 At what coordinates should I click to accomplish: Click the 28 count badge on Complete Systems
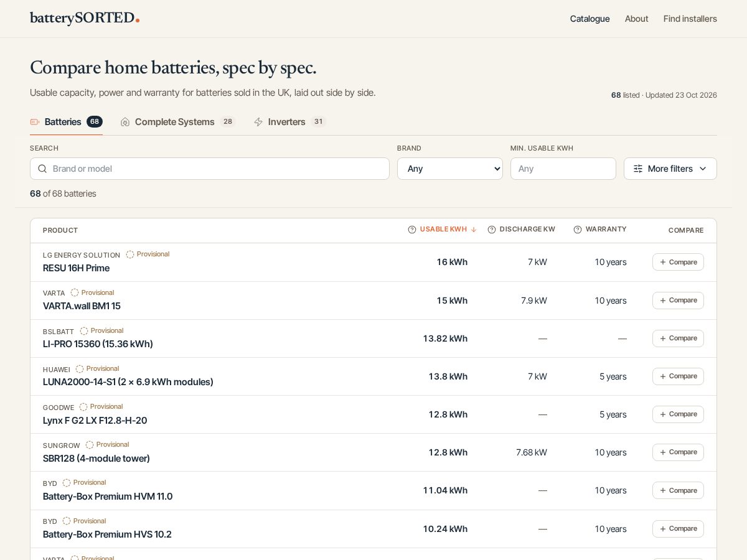(228, 122)
